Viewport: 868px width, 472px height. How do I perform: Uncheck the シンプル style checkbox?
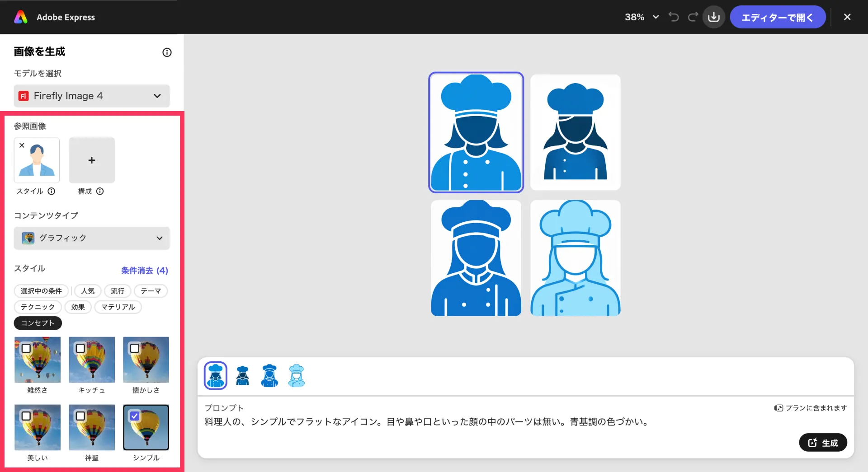pyautogui.click(x=135, y=416)
